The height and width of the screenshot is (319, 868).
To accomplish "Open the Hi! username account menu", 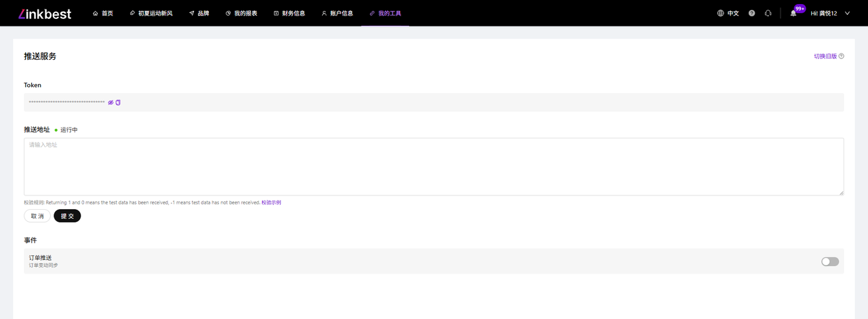I will pos(824,13).
